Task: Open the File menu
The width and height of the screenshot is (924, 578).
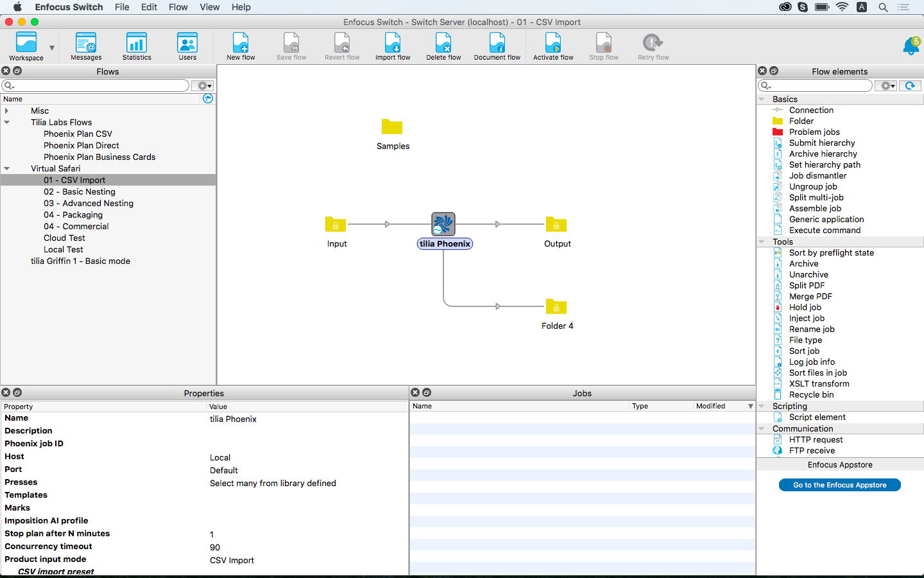Action: tap(122, 7)
